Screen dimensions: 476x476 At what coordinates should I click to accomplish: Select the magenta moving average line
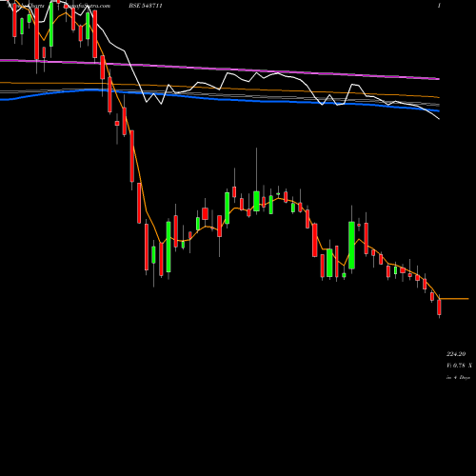220,69
